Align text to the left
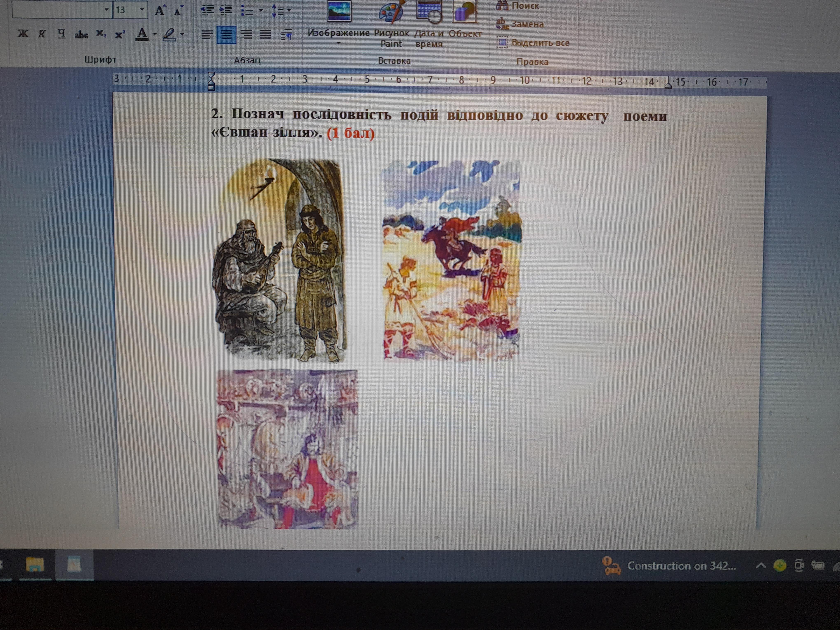Viewport: 840px width, 630px height. [x=207, y=35]
